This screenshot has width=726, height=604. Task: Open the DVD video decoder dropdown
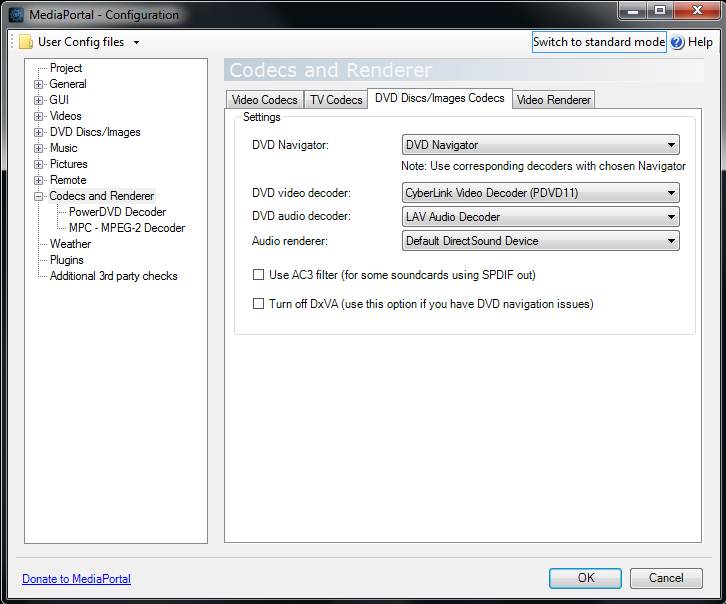[x=540, y=193]
